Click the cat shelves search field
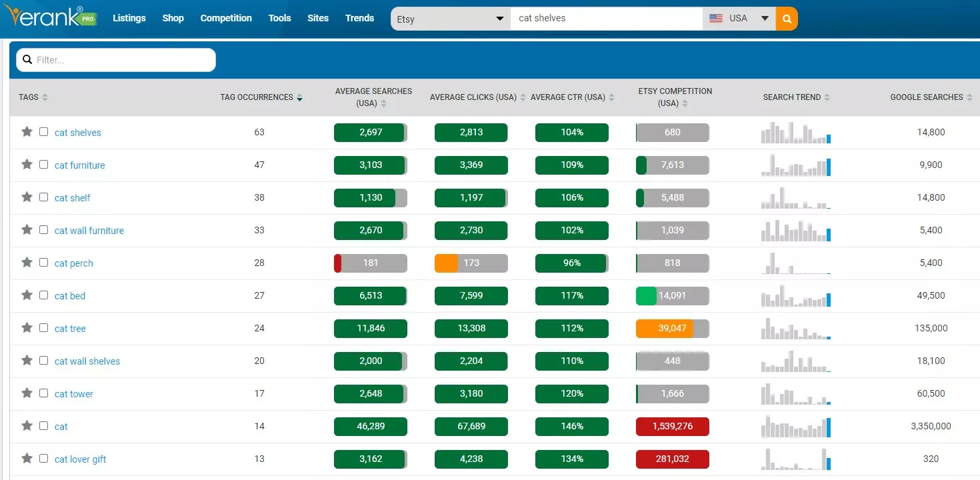The image size is (980, 480). (607, 19)
